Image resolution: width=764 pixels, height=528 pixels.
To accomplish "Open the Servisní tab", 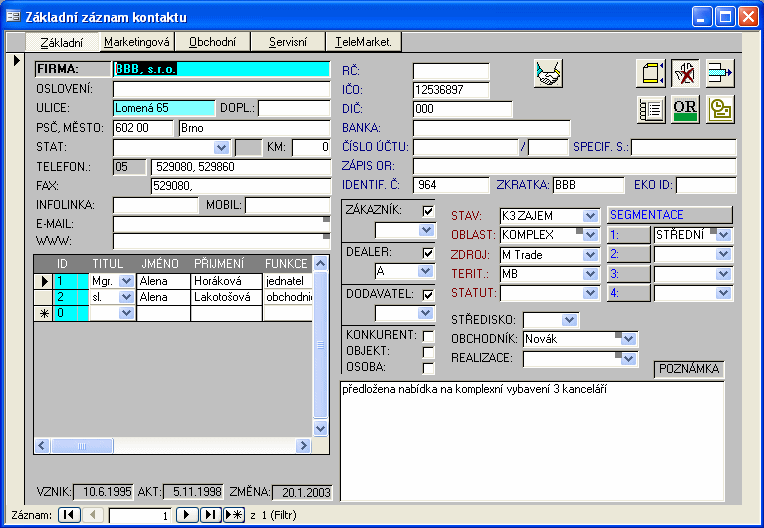I will point(288,42).
